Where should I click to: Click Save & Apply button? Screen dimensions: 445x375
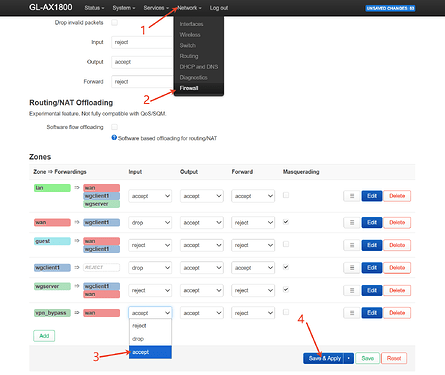(324, 358)
